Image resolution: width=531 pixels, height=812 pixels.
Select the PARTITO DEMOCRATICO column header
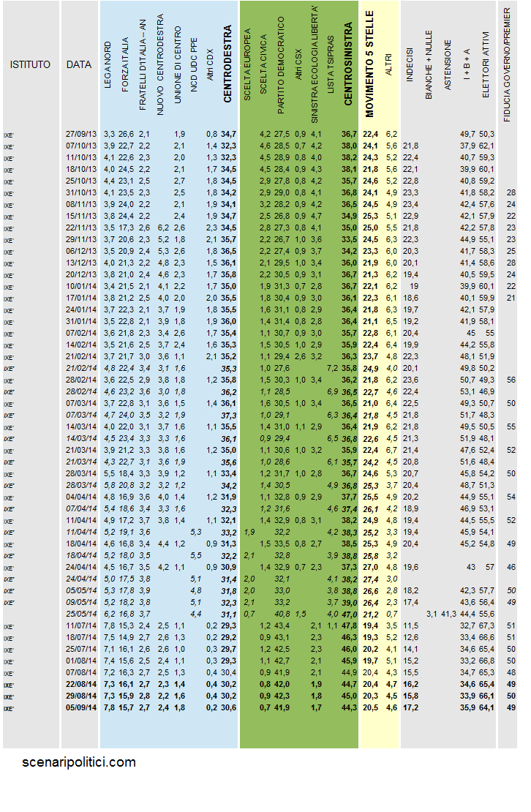pos(281,65)
